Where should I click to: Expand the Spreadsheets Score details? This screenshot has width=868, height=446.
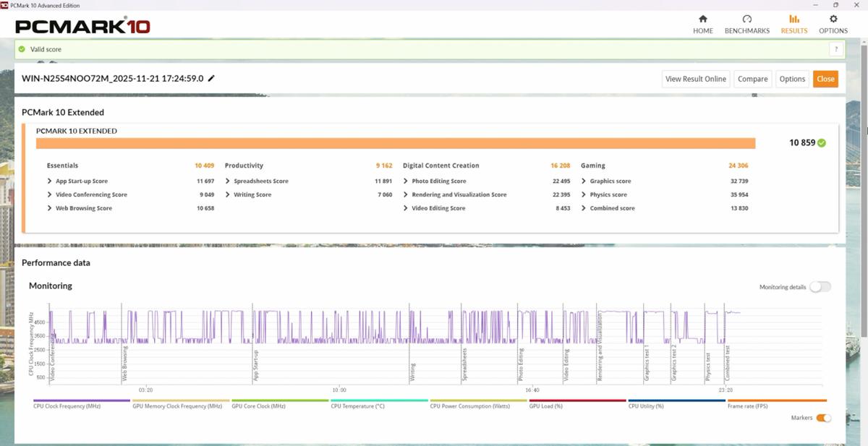(228, 181)
